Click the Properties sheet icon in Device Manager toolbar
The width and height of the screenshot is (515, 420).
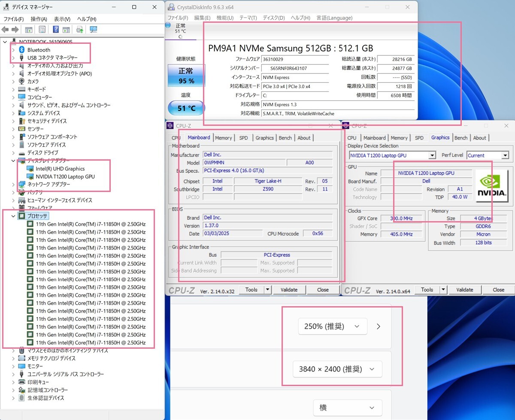point(42,30)
